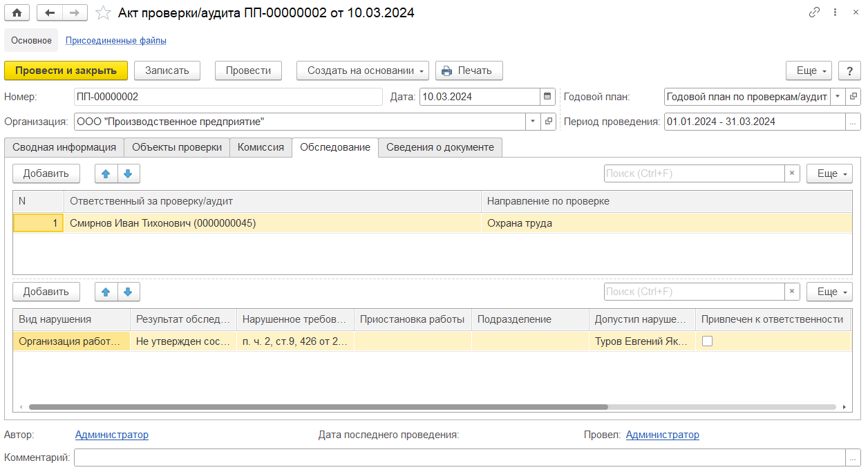Expand the Создать на основании dropdown
The height and width of the screenshot is (472, 868).
click(x=362, y=70)
